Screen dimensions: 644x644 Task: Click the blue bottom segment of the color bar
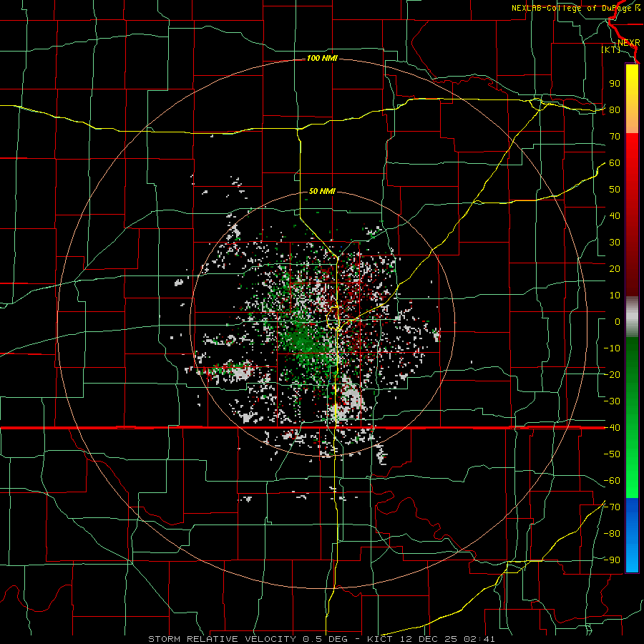coord(632,535)
